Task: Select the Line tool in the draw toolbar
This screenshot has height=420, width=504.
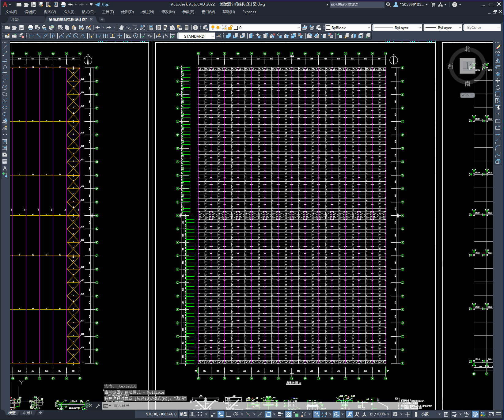Action: click(x=5, y=47)
